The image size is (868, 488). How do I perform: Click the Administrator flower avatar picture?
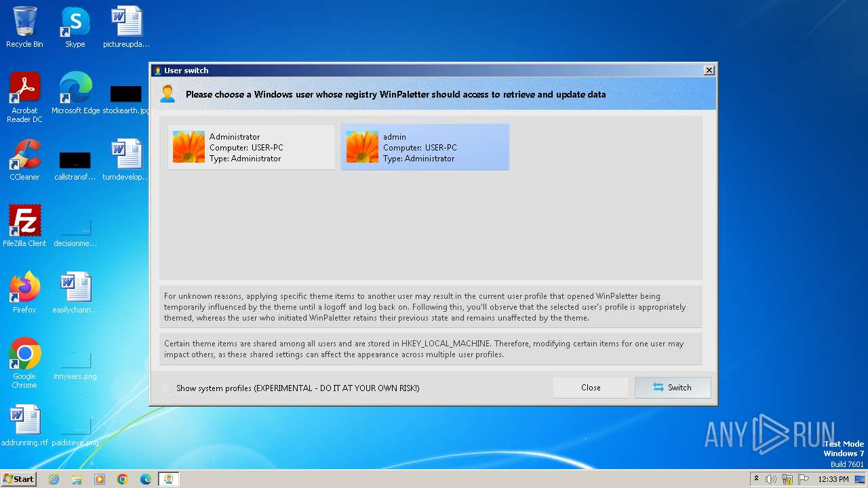[x=189, y=147]
